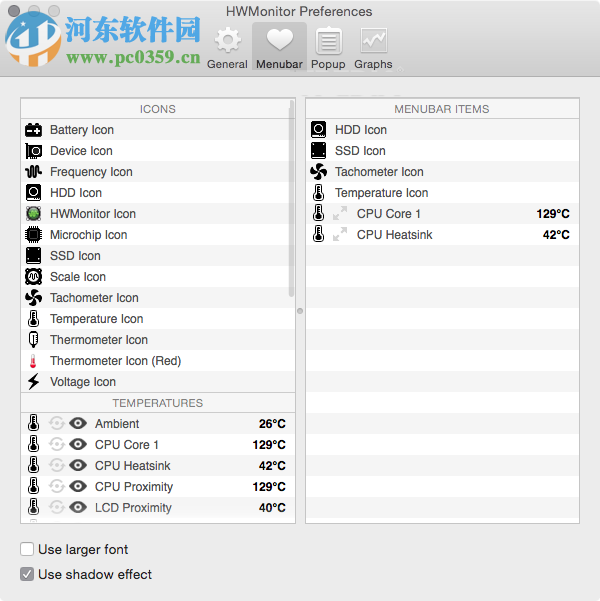Pick the Device Icon entry

coord(158,151)
